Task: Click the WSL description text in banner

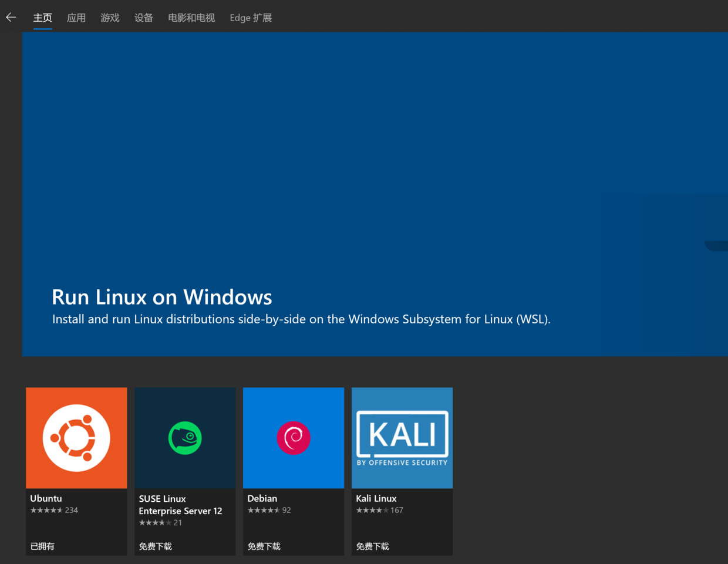Action: pyautogui.click(x=301, y=319)
